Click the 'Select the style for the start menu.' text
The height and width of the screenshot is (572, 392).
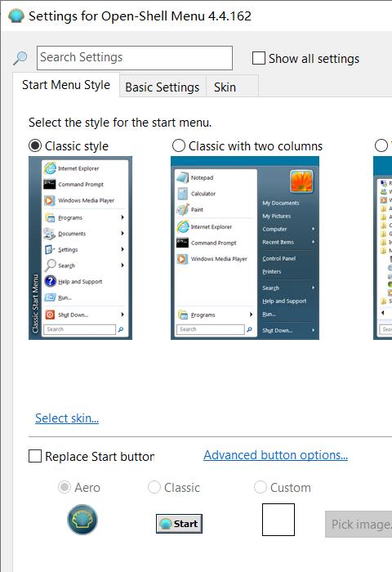click(x=120, y=123)
